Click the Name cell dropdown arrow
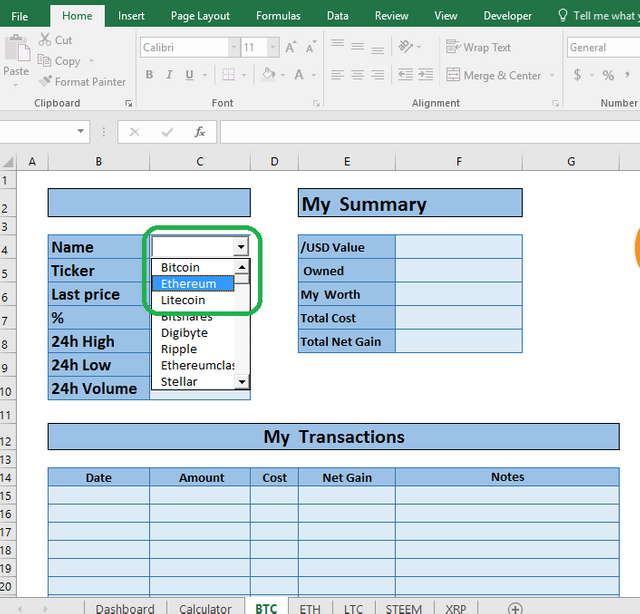 coord(241,247)
